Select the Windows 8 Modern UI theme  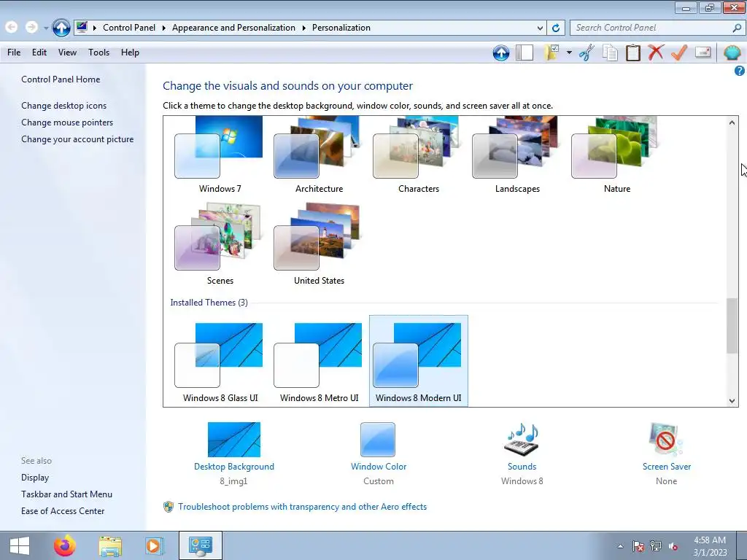pos(418,361)
